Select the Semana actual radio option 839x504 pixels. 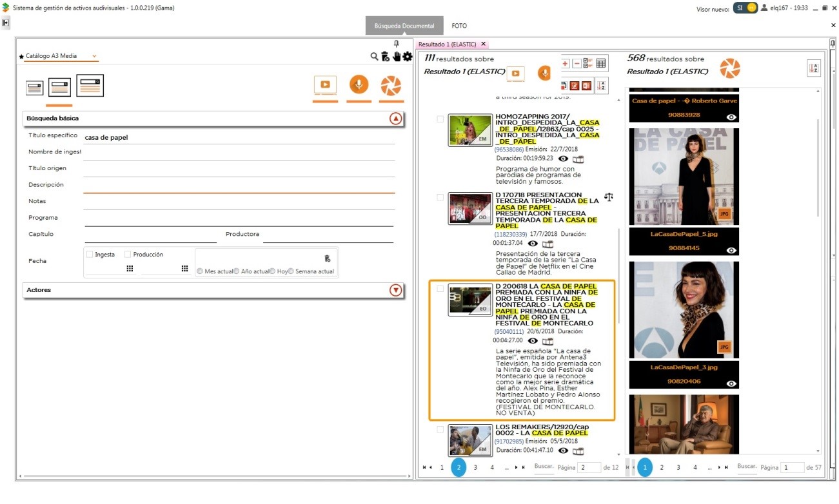291,271
